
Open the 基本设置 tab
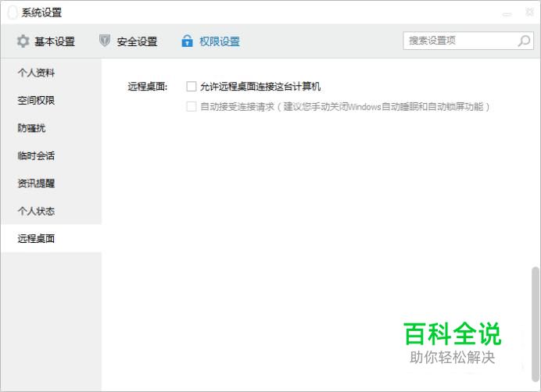46,41
